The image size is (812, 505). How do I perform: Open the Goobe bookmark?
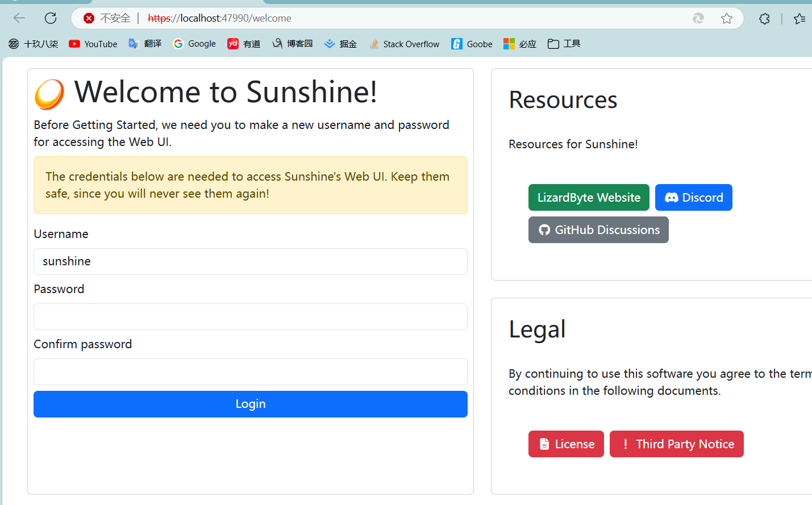(x=472, y=44)
